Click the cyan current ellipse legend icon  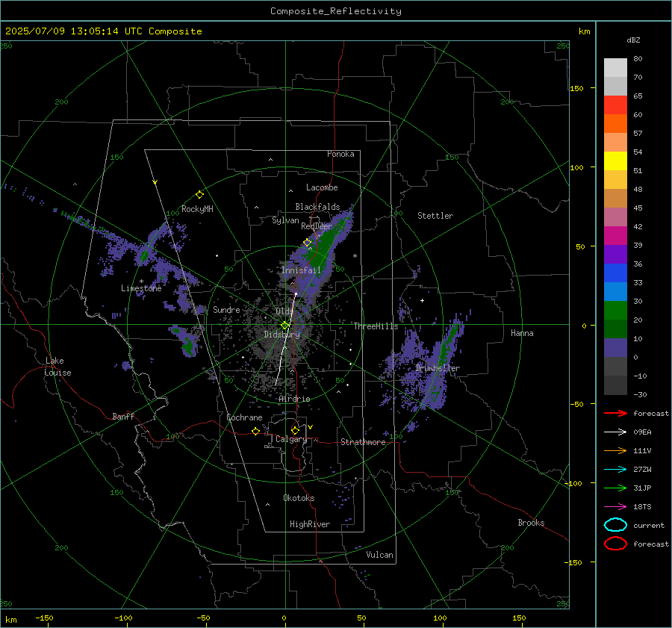click(615, 525)
